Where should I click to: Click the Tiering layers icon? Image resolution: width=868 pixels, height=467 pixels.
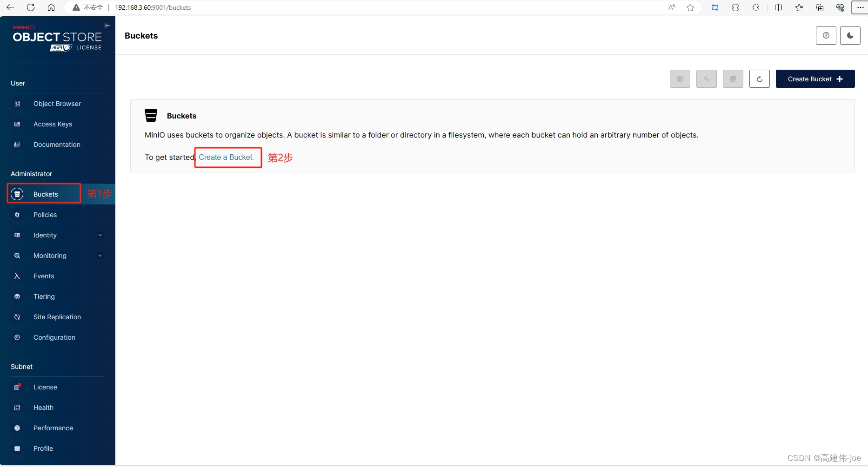point(17,296)
